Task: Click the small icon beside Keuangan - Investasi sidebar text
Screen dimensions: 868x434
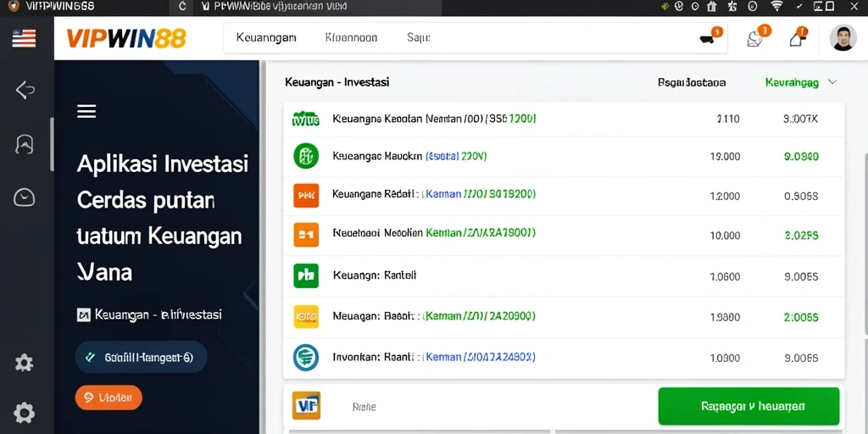Action: coord(84,315)
